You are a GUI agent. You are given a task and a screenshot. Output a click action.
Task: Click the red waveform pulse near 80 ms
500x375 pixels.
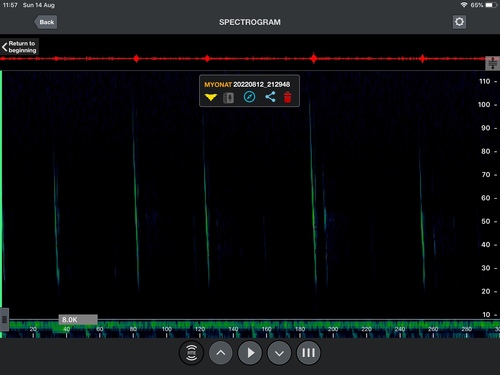point(136,59)
